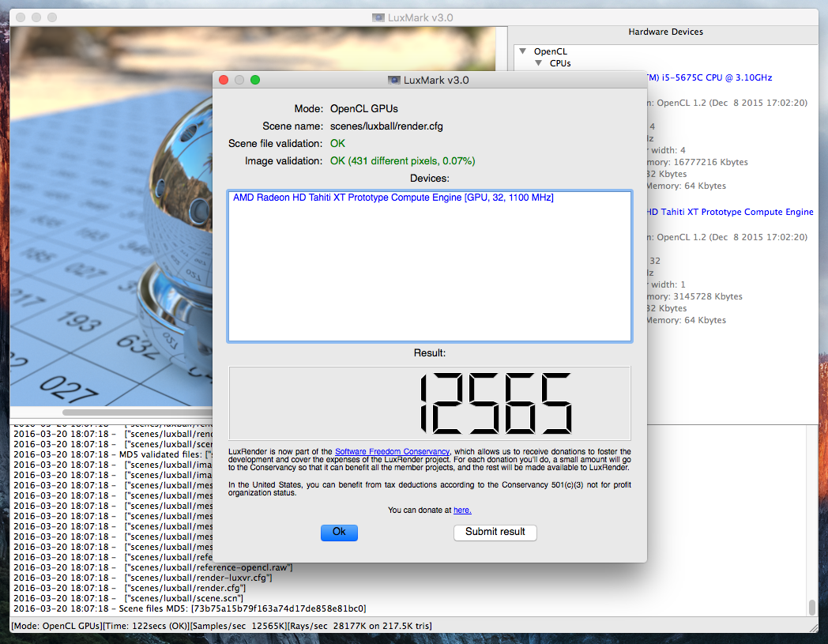Image resolution: width=828 pixels, height=644 pixels.
Task: Select AMD Radeon HD Tahiti XT device entry
Action: pos(393,198)
